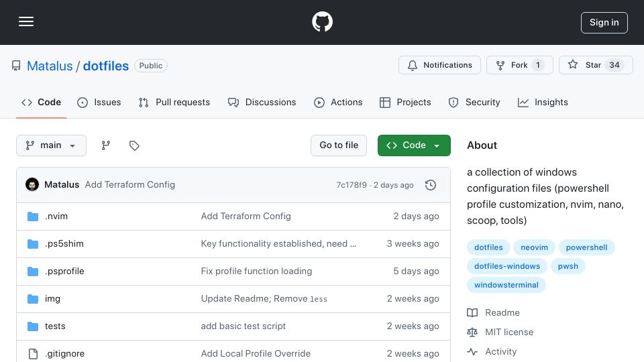The width and height of the screenshot is (644, 362).
Task: Open the .ps5shim folder
Action: pos(64,244)
